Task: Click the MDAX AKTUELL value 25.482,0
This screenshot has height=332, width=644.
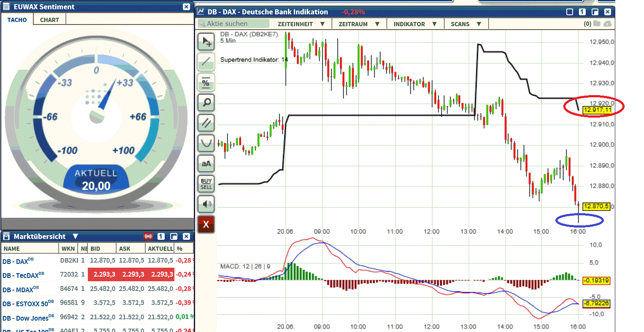Action: [x=160, y=288]
